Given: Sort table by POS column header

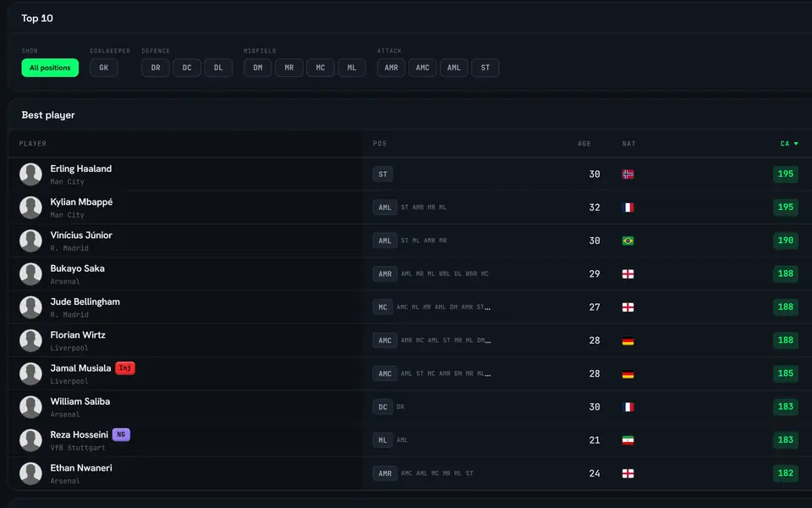Looking at the screenshot, I should coord(380,144).
